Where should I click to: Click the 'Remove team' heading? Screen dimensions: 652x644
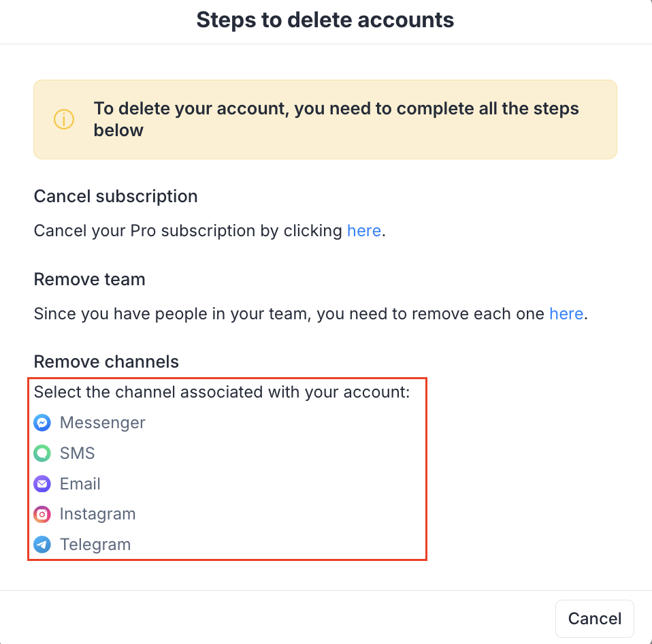click(89, 280)
